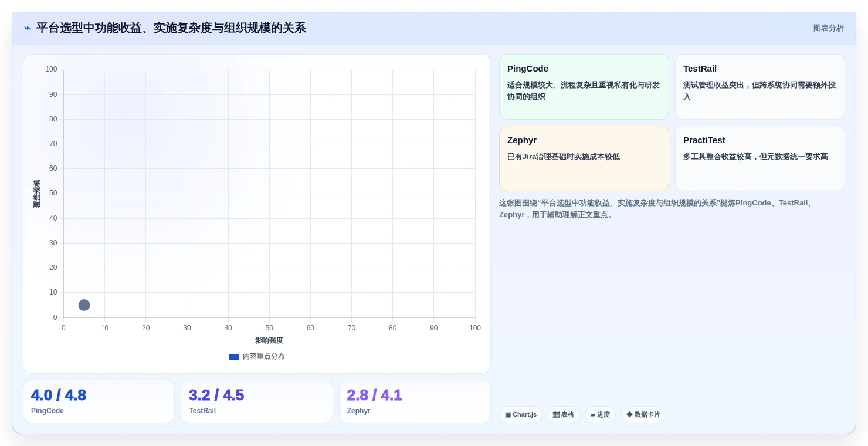
Task: Click the page title about 平台选型
Action: pos(171,28)
